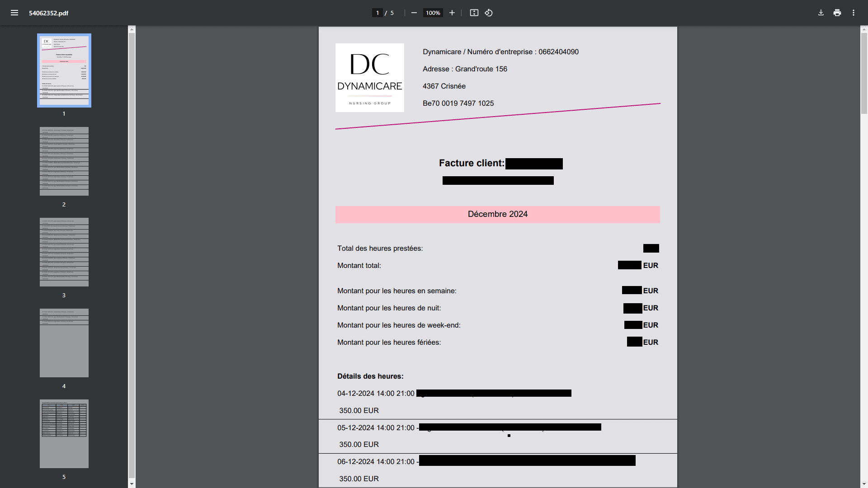Click the zoom out minus button

point(414,13)
